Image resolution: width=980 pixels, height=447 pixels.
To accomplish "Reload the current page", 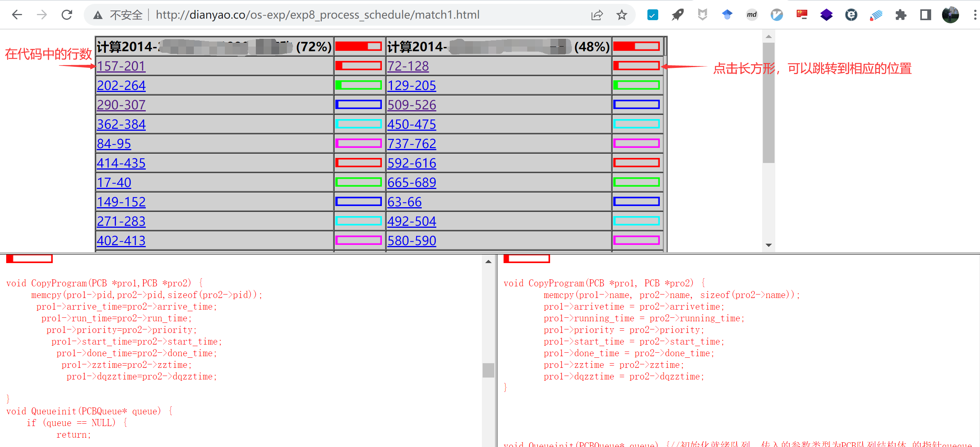I will 67,15.
